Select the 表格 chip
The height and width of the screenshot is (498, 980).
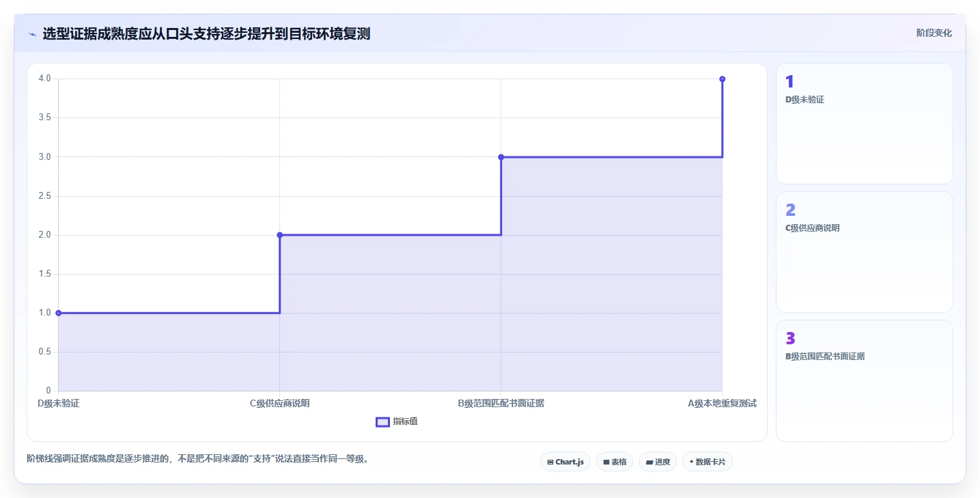[615, 462]
